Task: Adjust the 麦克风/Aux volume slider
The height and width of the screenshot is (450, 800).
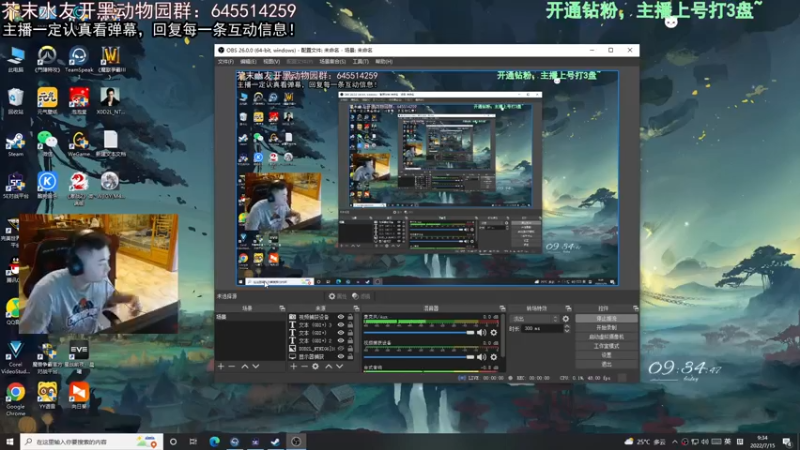Action: click(x=419, y=333)
